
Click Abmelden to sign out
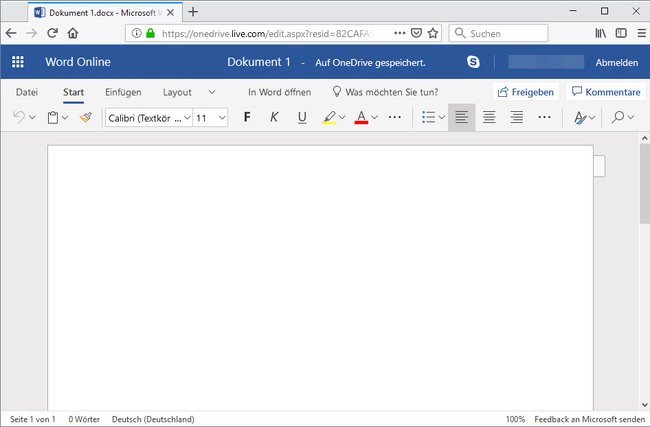[617, 63]
